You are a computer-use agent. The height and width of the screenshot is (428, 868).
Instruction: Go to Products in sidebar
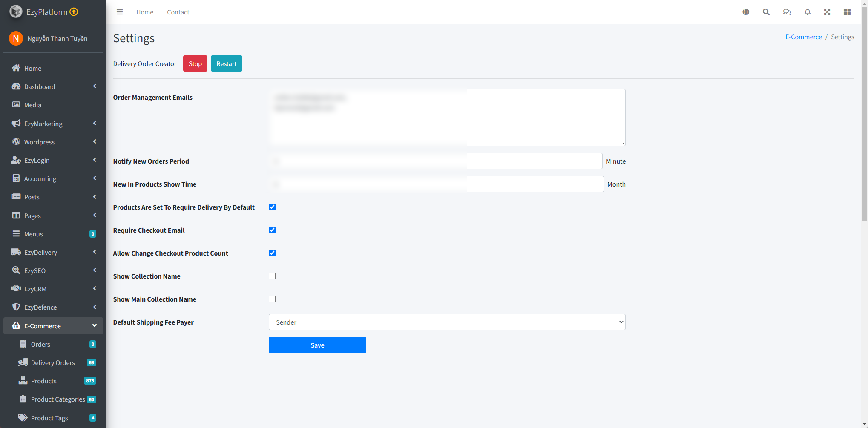43,381
